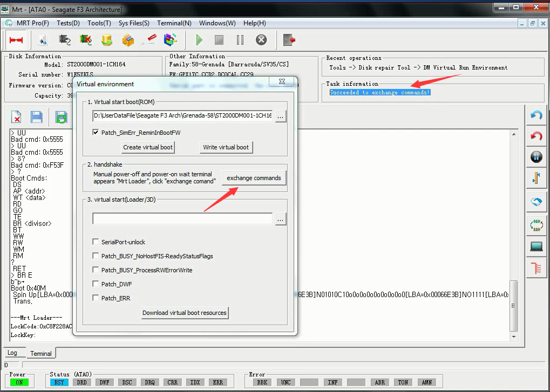The height and width of the screenshot is (392, 550).
Task: Check Patch_BUSY_NoHostFIS-ReadyStatusFlags option
Action: tap(96, 256)
